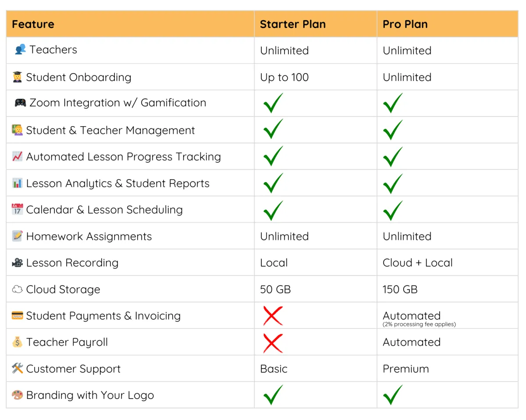Click the Homework Assignments feature label

point(89,236)
